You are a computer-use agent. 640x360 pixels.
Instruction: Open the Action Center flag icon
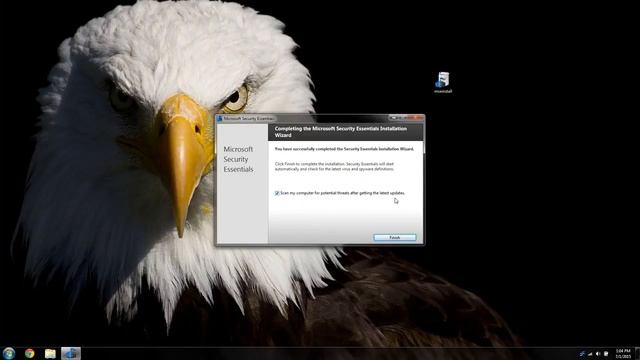tap(606, 354)
